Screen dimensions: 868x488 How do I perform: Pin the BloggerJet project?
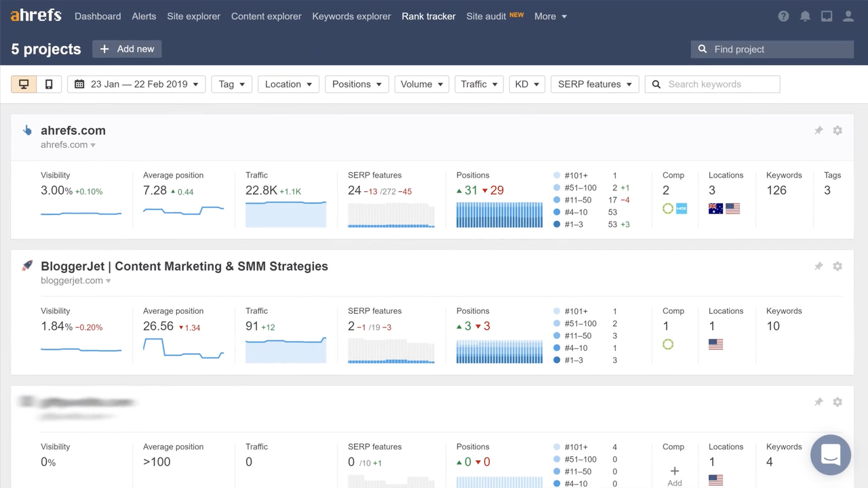pos(818,266)
